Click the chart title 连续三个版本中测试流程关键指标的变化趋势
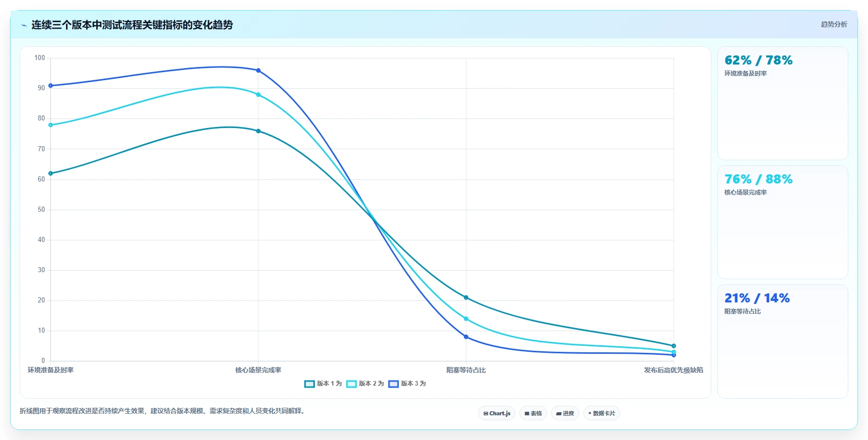Image resolution: width=868 pixels, height=440 pixels. pos(132,25)
